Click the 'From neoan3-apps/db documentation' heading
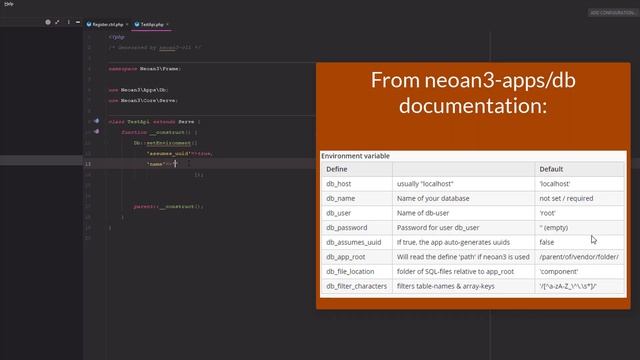Viewport: 640px width, 360px height. [x=473, y=93]
